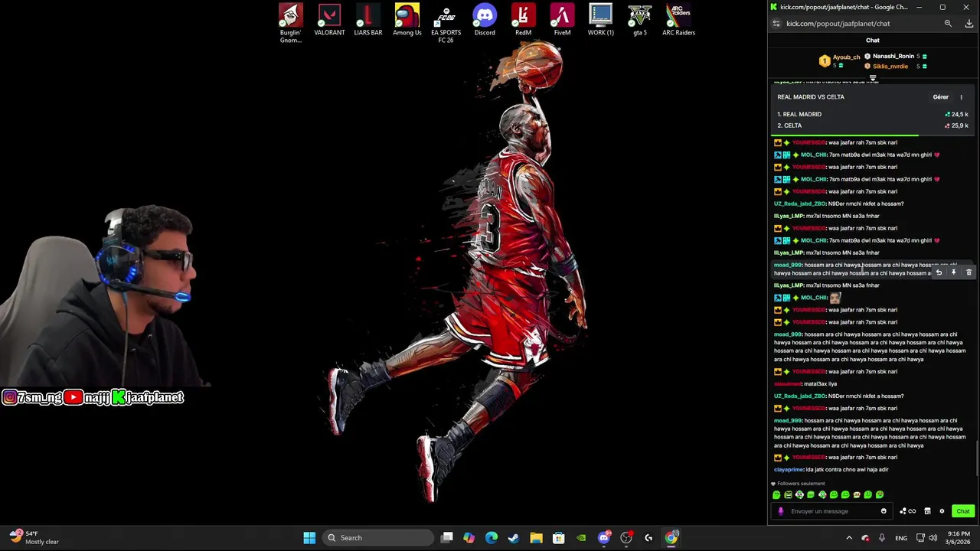Click the Chat header title
The height and width of the screenshot is (551, 980).
point(873,41)
